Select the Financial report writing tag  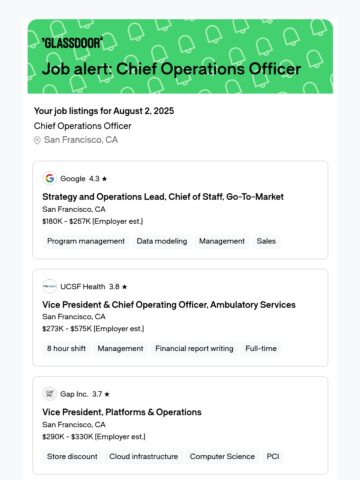pos(194,348)
